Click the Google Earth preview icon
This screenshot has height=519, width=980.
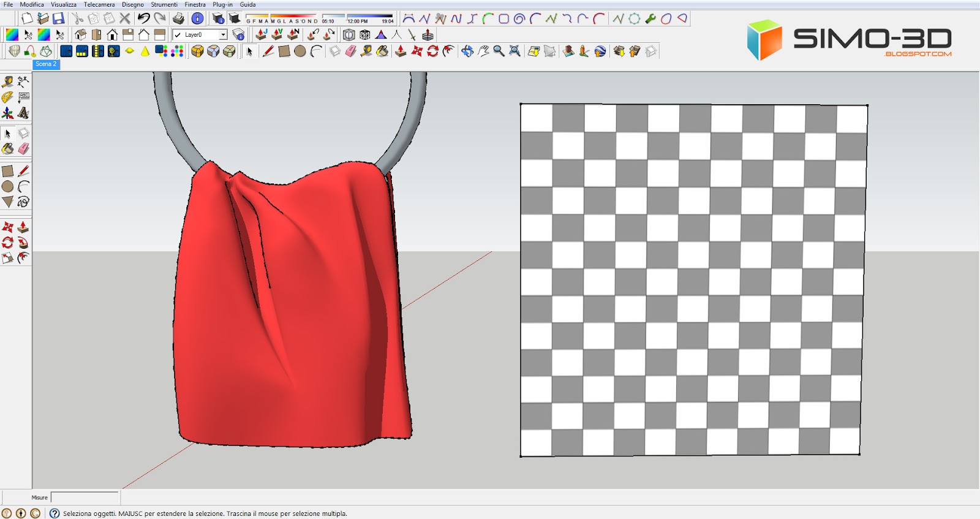tap(600, 51)
